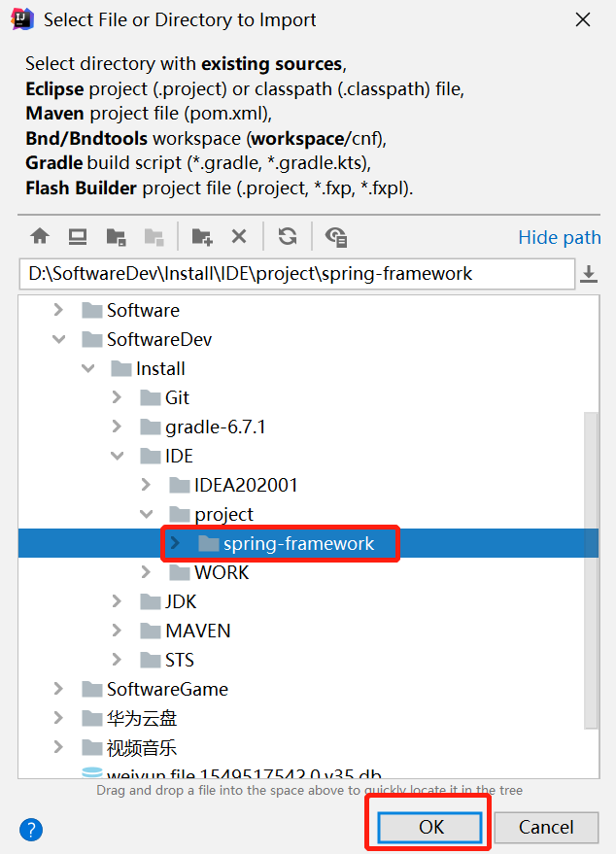Select the Install folder row
Viewport: 616px width, 854px height.
308,369
